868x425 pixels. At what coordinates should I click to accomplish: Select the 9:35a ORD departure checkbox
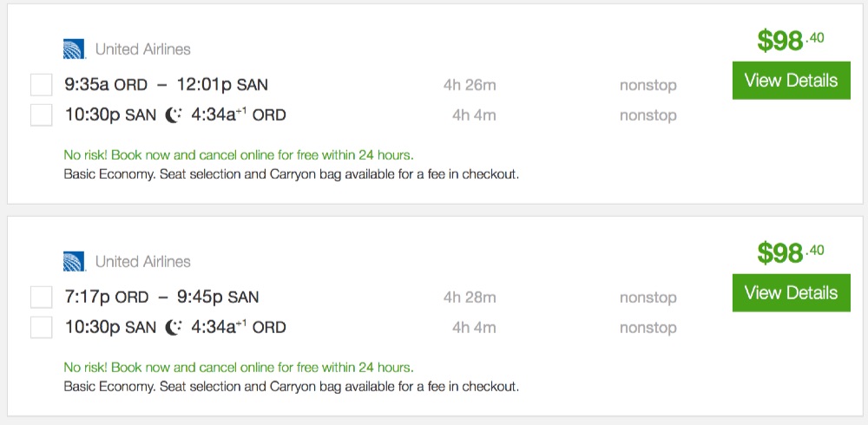42,85
